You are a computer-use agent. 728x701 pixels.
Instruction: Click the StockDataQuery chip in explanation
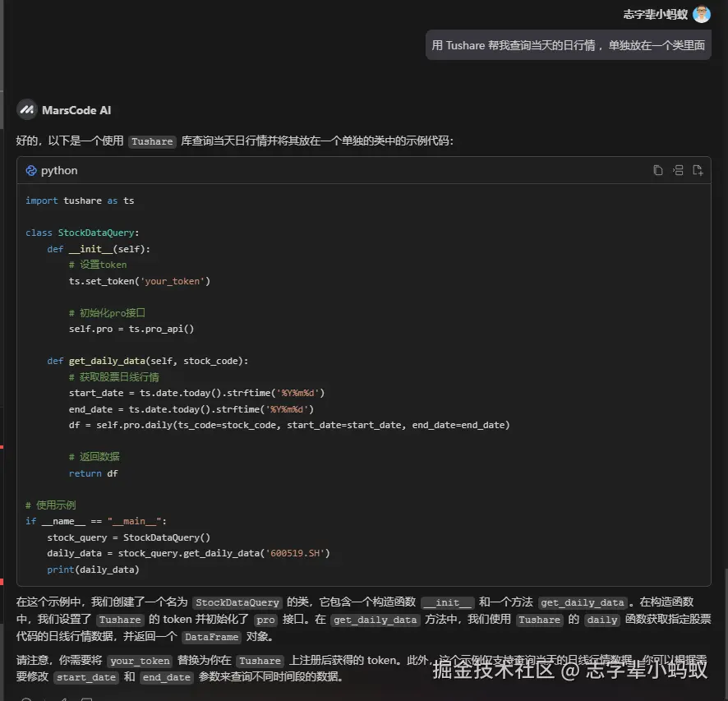click(237, 602)
